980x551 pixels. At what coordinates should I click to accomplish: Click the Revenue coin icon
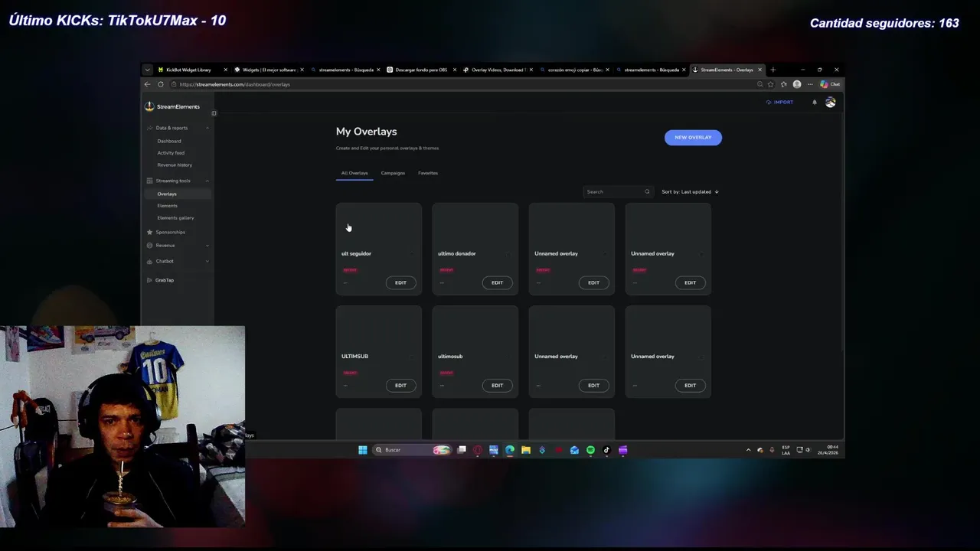149,246
